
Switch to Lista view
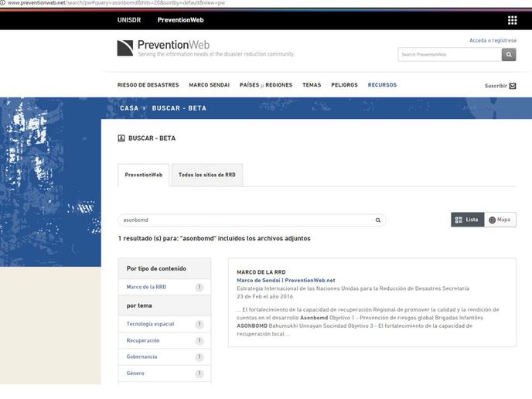[x=468, y=220]
